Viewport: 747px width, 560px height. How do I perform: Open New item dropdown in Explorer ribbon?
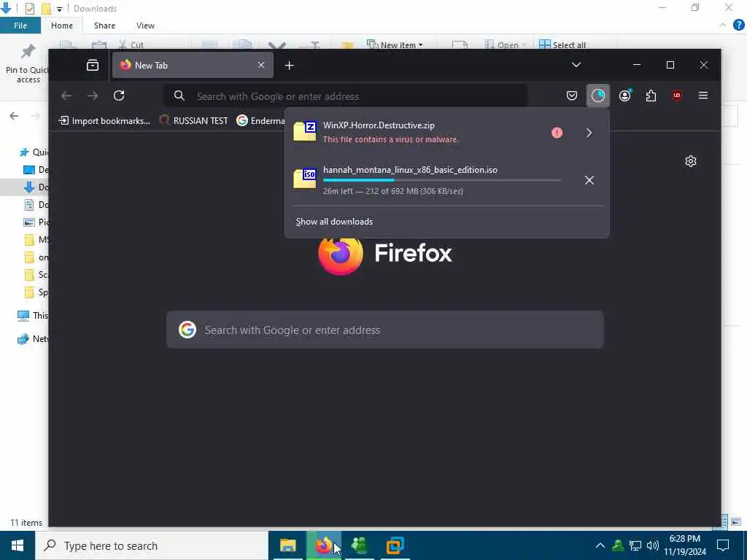[x=395, y=44]
